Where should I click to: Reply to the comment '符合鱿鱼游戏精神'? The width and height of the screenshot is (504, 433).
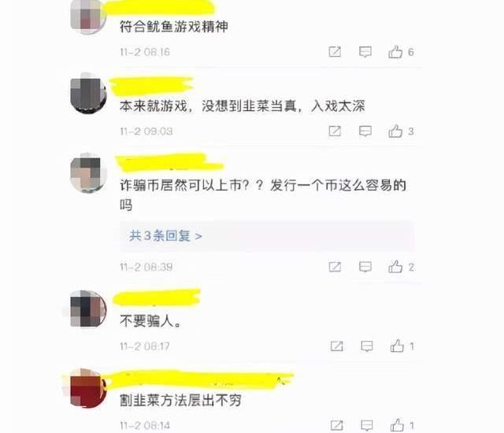(365, 52)
